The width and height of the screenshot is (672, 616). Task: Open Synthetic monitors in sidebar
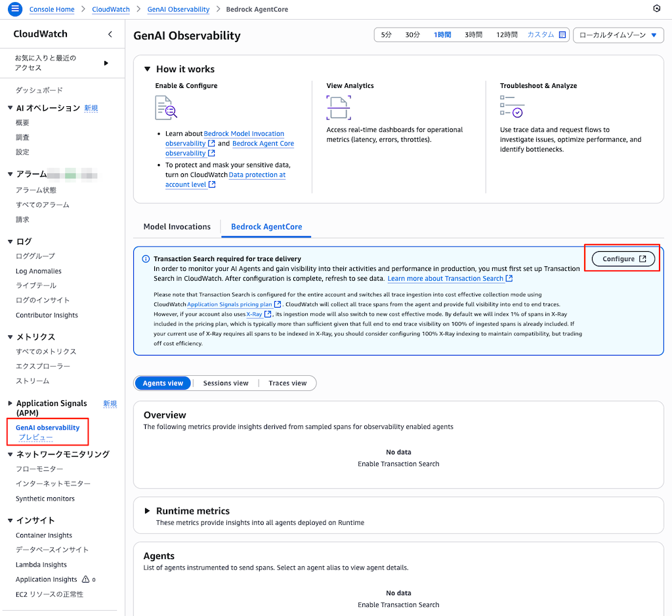click(45, 499)
